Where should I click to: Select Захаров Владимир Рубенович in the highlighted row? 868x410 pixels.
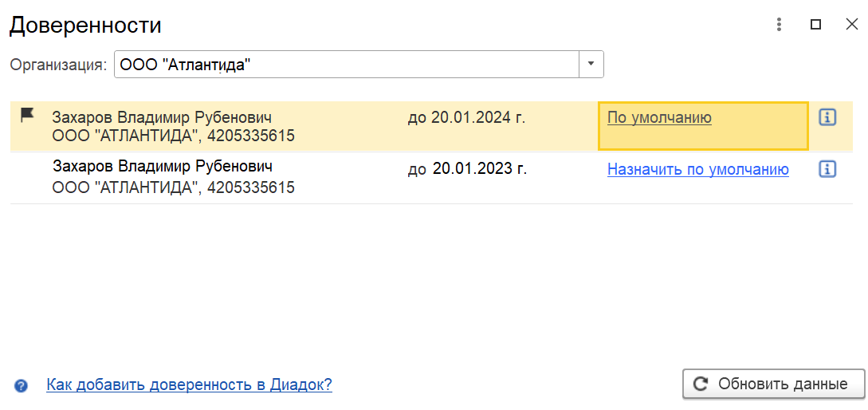coord(162,117)
